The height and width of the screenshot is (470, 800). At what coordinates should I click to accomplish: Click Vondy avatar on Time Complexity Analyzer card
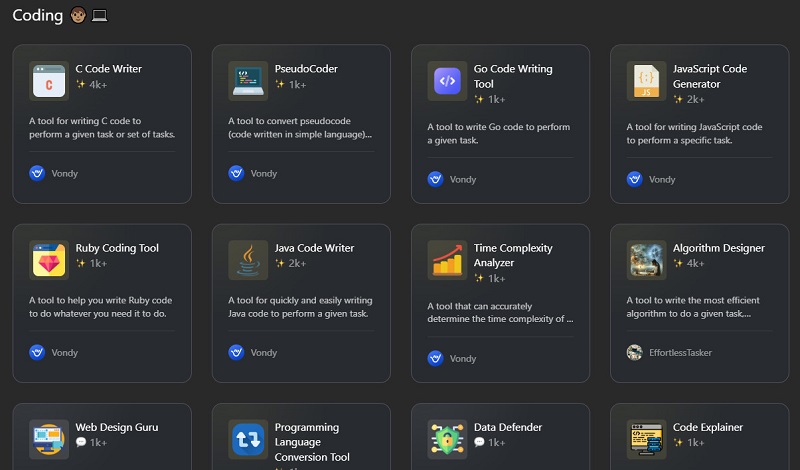[x=435, y=358]
